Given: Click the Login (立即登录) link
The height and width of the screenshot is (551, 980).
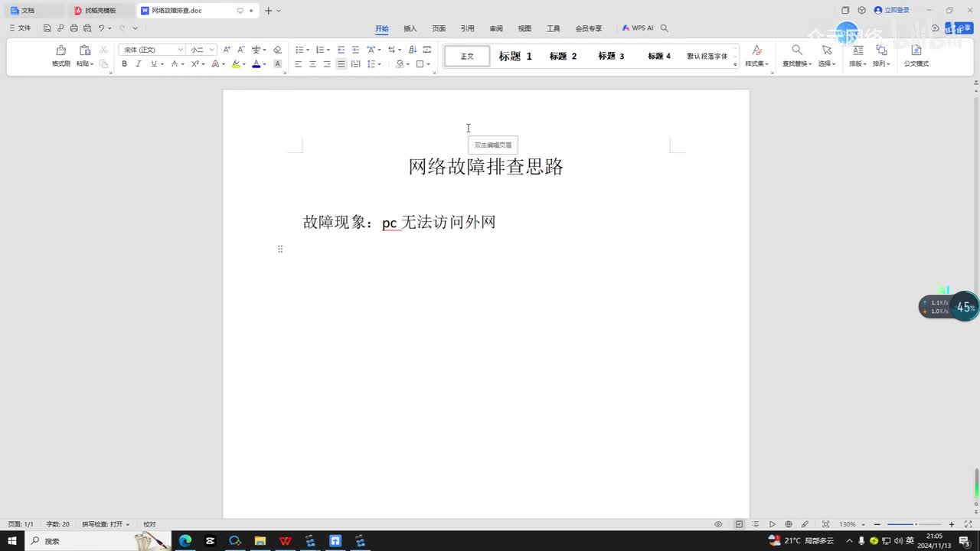Looking at the screenshot, I should click(x=892, y=10).
